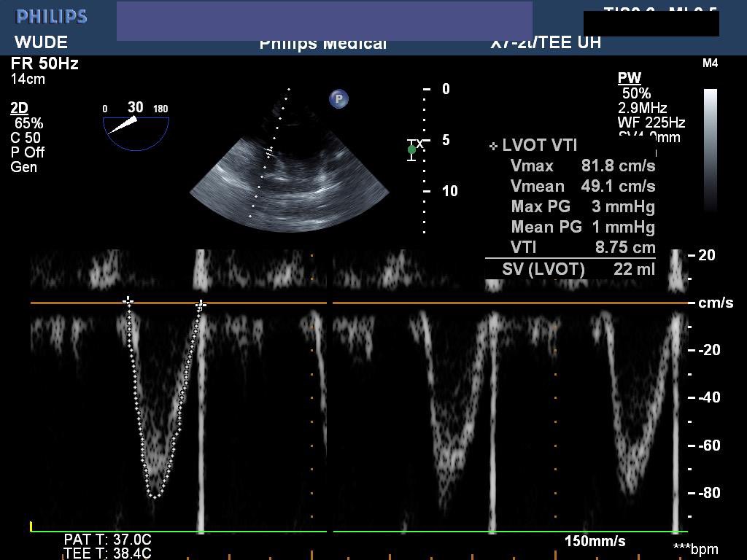Click the blue P probe orientation marker
747x560 pixels.
[338, 99]
